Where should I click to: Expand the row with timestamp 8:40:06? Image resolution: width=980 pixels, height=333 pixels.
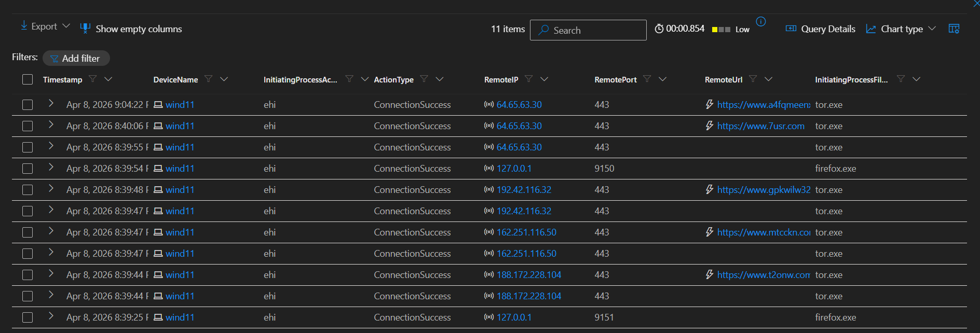[x=51, y=124]
